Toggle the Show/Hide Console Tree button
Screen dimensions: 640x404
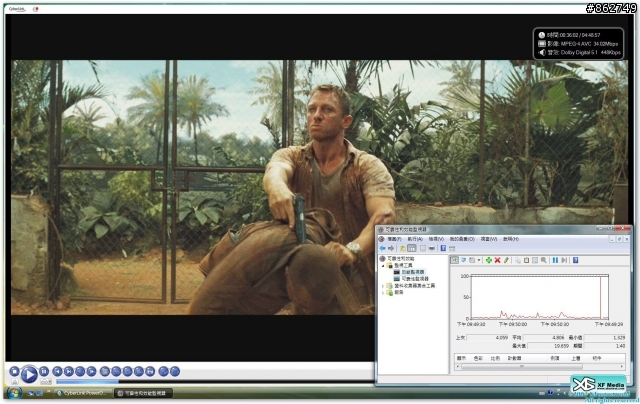pos(411,249)
